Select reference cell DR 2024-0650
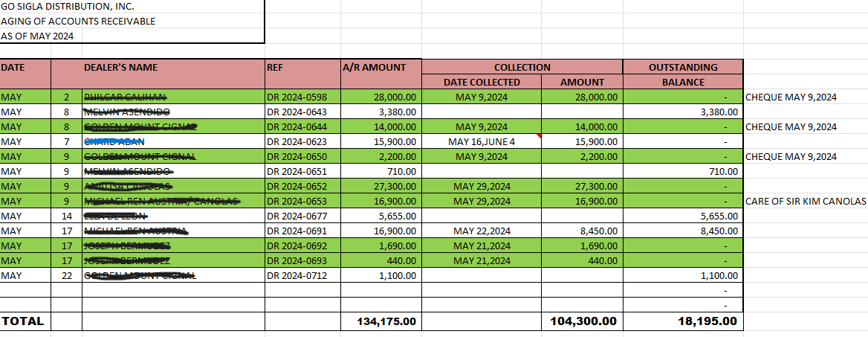Screen dimensions: 868x337 (302, 156)
